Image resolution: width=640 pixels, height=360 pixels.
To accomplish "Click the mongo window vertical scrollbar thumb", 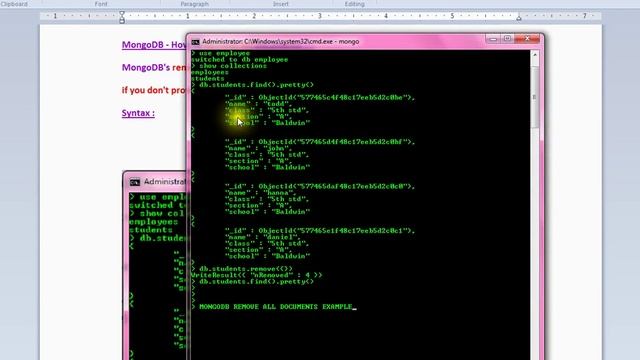I will pyautogui.click(x=535, y=97).
